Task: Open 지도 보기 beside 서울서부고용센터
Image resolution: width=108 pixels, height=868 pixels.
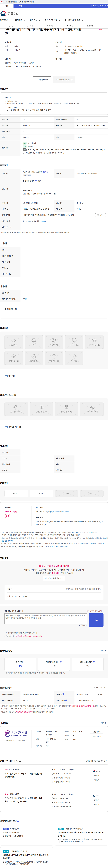Action: coord(100,694)
